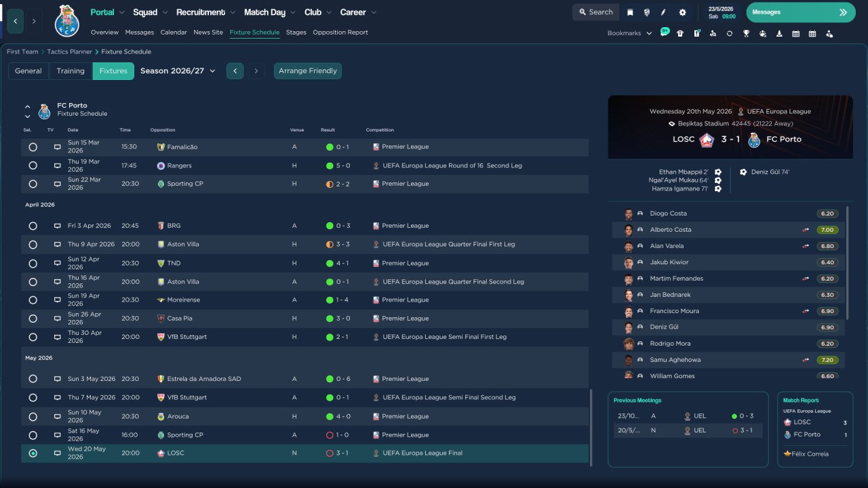Expand the Bookmarks dropdown
868x488 pixels.
click(x=629, y=33)
